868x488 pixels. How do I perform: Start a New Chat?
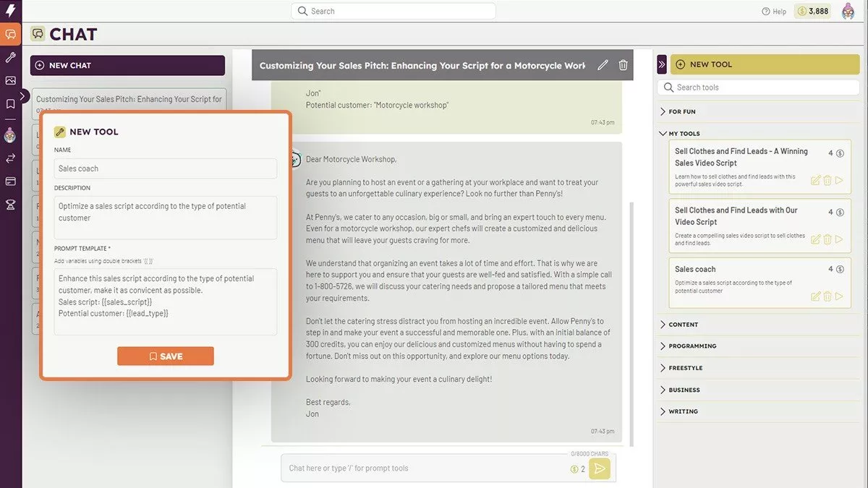127,66
